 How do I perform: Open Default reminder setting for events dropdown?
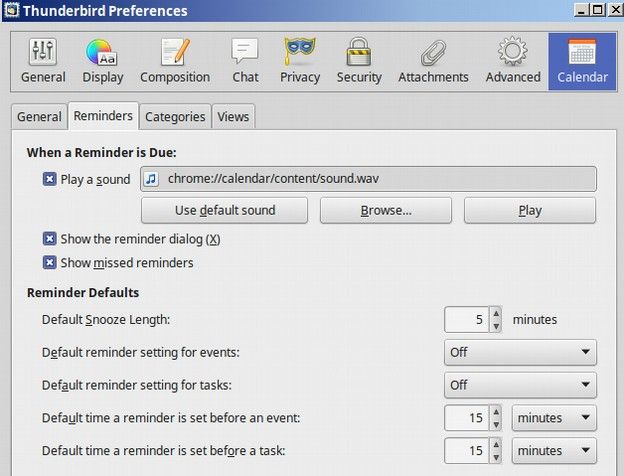point(520,352)
